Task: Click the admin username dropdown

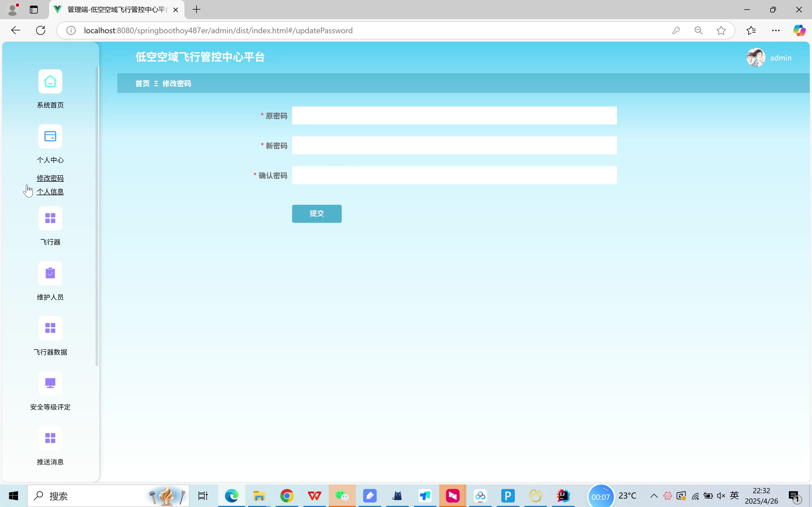Action: [x=780, y=58]
